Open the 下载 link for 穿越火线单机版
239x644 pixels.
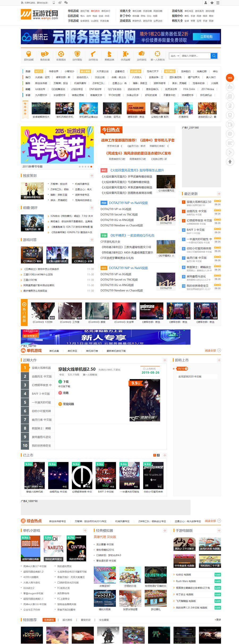pyautogui.click(x=66, y=381)
